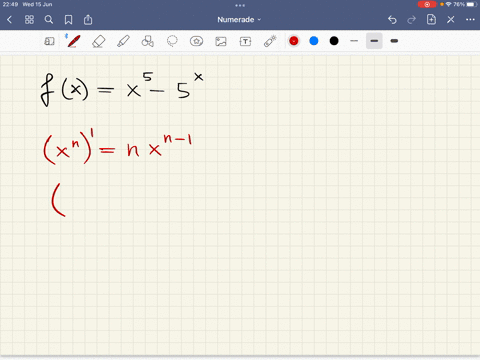This screenshot has height=360, width=480.
Task: Close the editing toolbar with the X icon
Action: [x=451, y=20]
